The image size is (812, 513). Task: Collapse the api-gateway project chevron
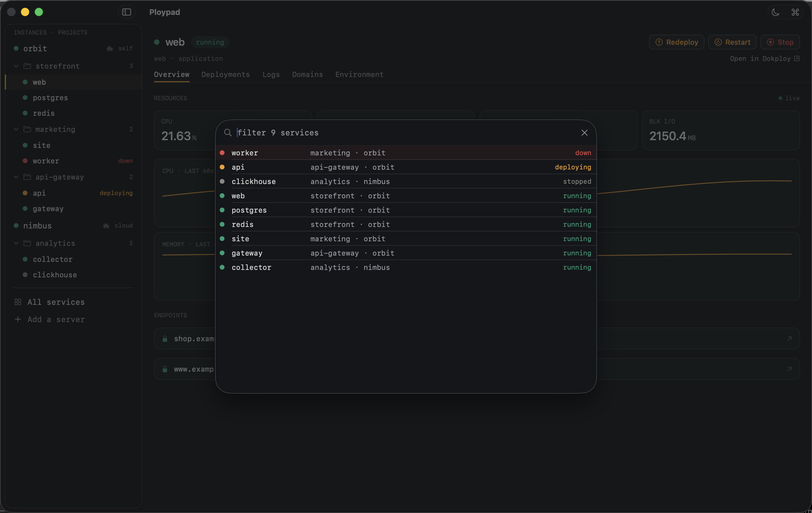coord(16,177)
